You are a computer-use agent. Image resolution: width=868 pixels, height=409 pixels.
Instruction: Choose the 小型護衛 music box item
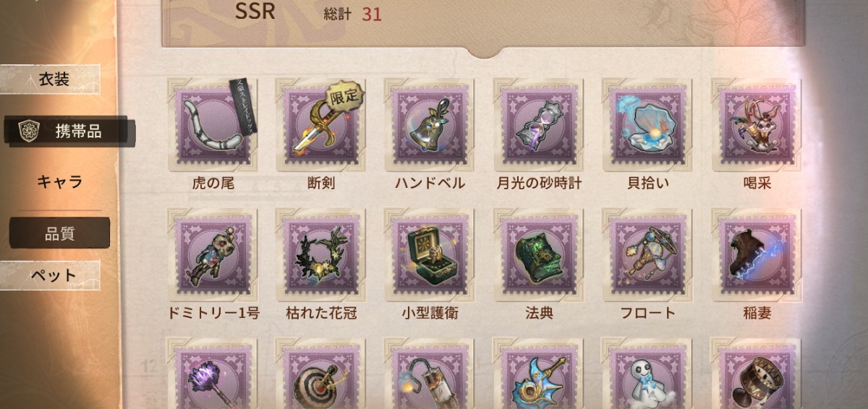[429, 255]
